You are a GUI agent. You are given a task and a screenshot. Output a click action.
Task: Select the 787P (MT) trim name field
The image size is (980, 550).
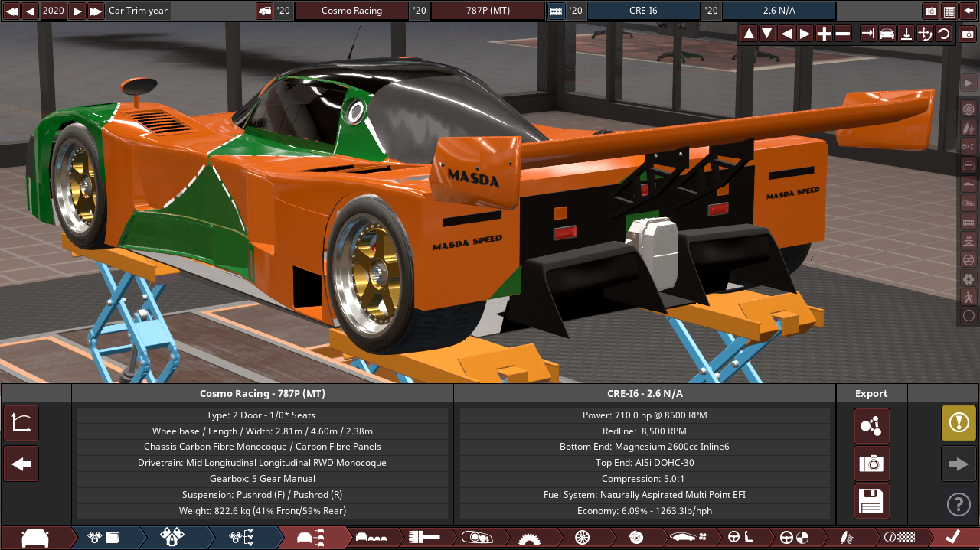coord(488,11)
